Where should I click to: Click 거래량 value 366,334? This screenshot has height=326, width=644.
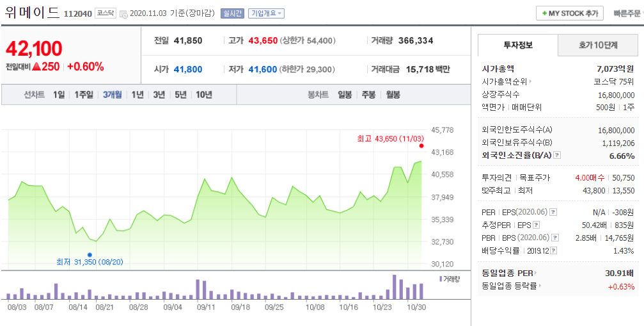(416, 41)
